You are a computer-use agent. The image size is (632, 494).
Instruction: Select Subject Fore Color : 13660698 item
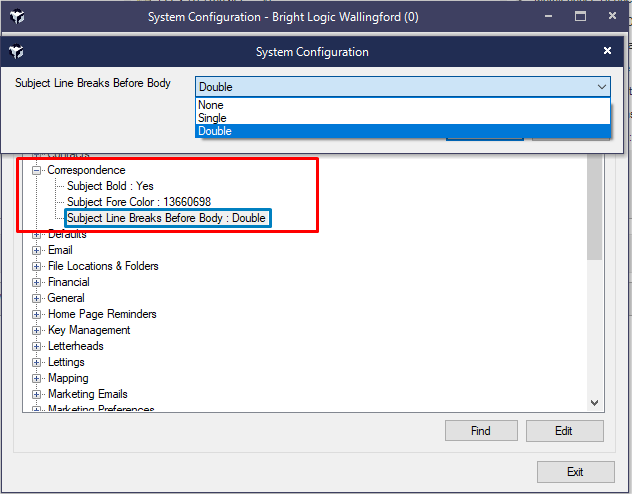[x=139, y=202]
